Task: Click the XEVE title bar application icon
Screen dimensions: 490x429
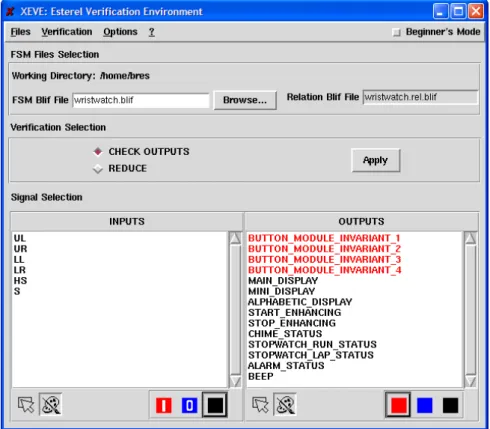Action: pos(11,12)
